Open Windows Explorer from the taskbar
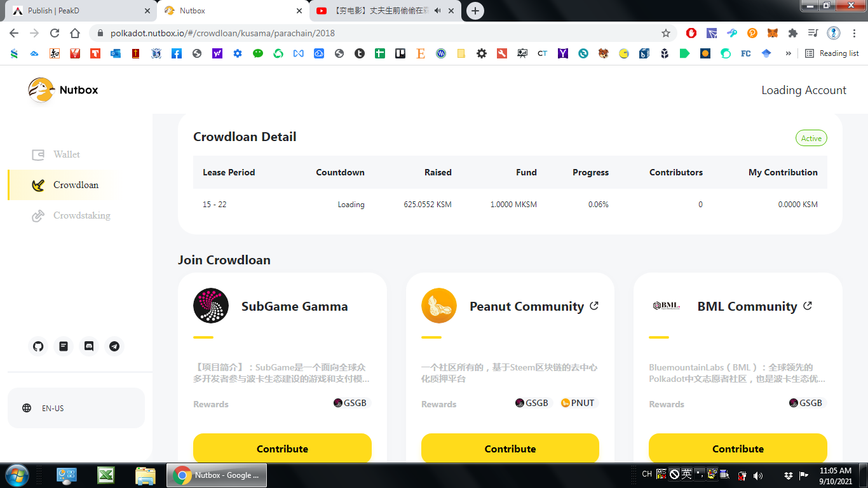The image size is (868, 488). point(146,475)
